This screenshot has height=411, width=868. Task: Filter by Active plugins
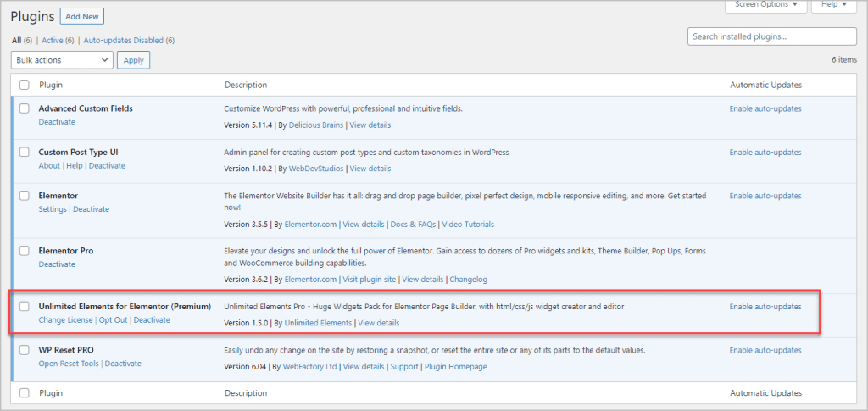tap(53, 41)
